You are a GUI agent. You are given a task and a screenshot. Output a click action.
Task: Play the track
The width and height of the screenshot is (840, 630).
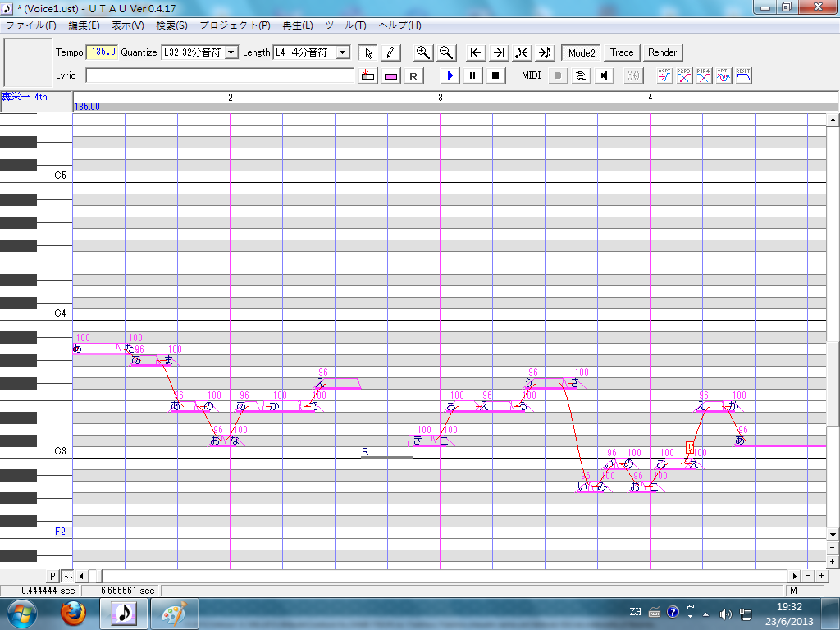coord(450,75)
